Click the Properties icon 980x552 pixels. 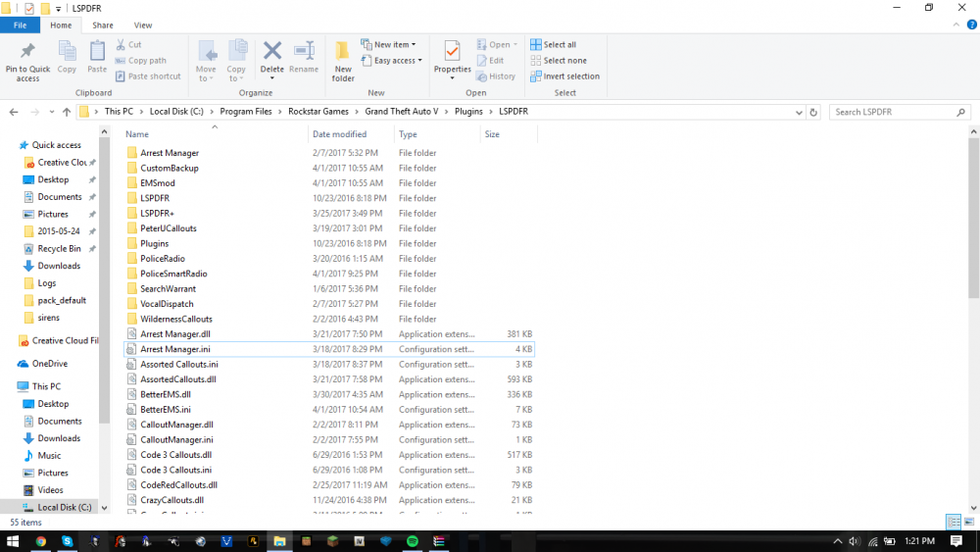coord(452,51)
